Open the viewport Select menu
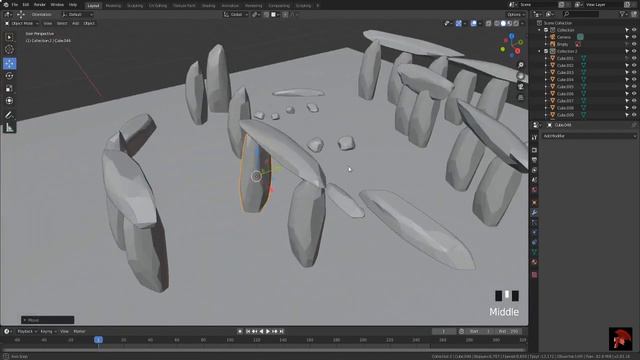The width and height of the screenshot is (640, 360). tap(62, 24)
